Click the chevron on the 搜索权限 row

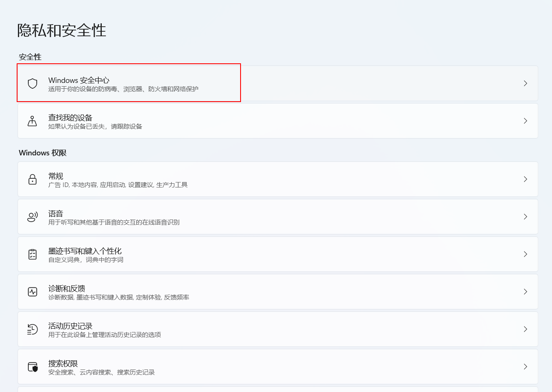click(525, 367)
